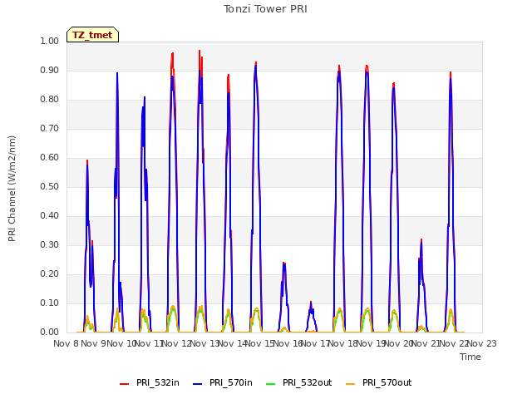This screenshot has width=532, height=399.
Task: Select the PRI_532out legend entry
Action: (x=299, y=383)
